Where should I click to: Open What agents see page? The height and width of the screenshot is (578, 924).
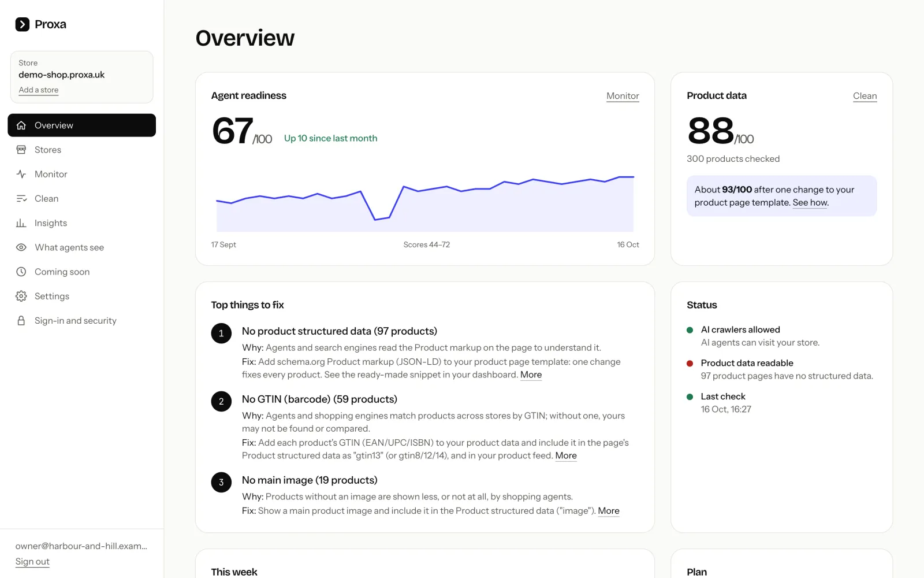(81, 247)
